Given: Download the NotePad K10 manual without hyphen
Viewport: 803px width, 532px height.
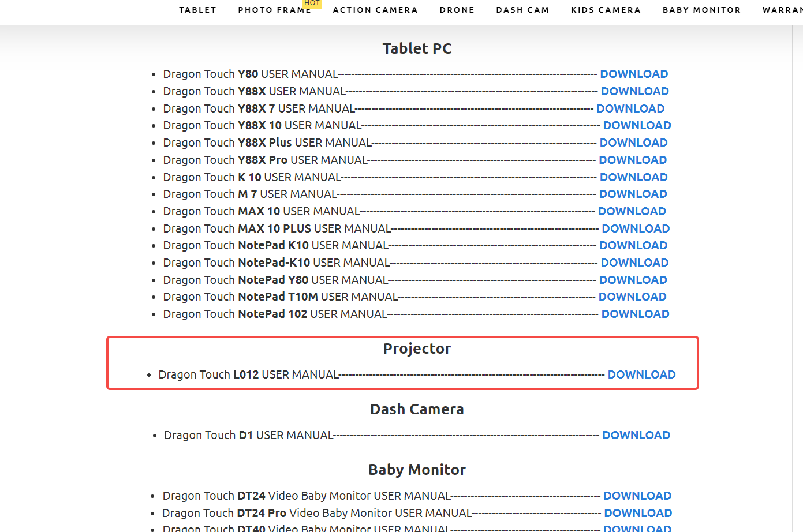Looking at the screenshot, I should click(633, 245).
